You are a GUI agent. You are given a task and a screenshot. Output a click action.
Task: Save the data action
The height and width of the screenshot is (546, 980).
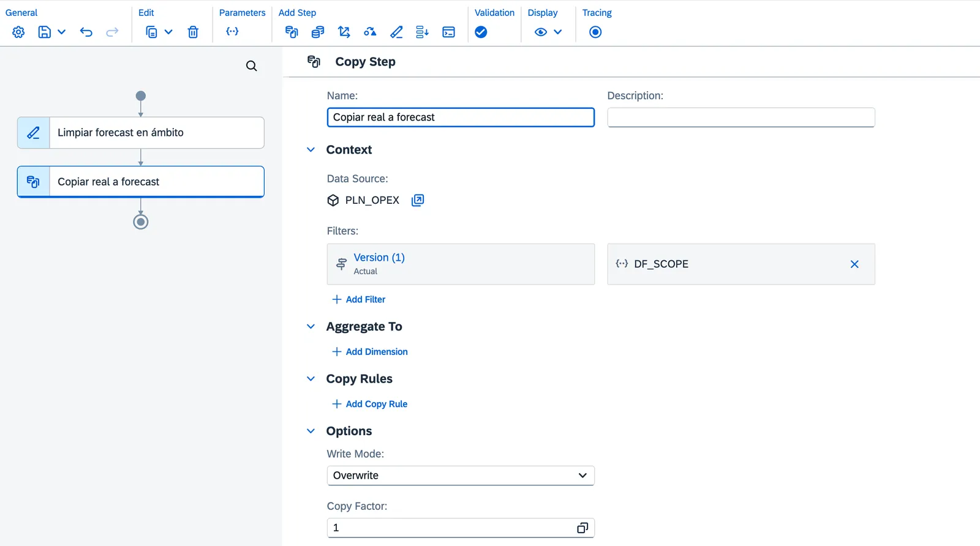tap(44, 32)
